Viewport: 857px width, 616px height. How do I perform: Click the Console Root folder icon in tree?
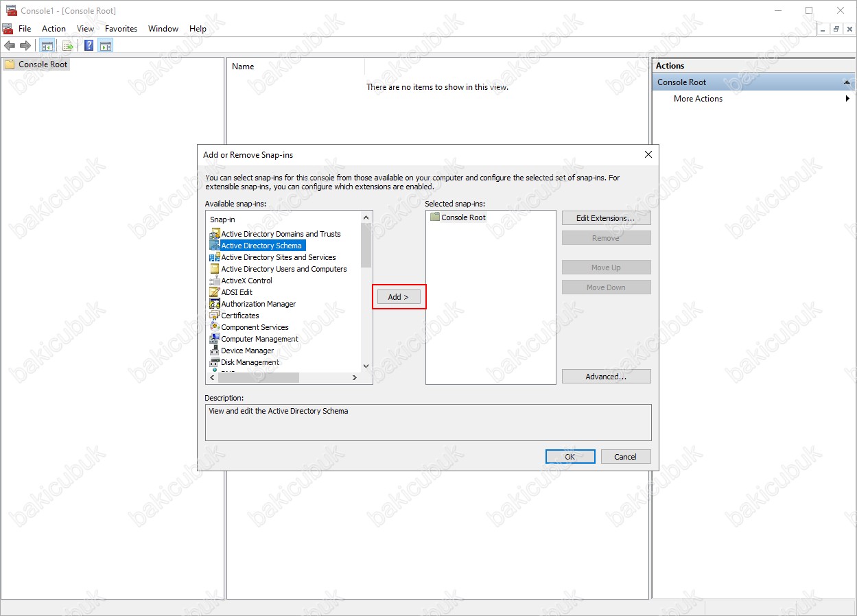[10, 64]
